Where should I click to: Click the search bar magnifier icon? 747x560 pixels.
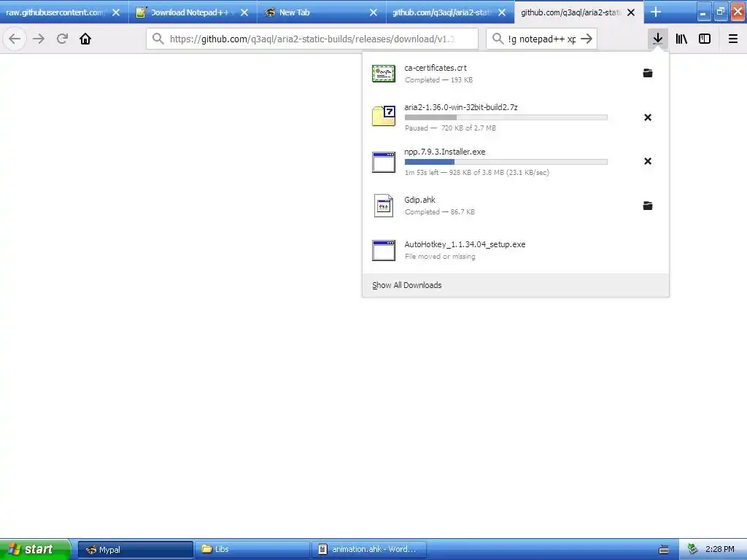pos(498,39)
